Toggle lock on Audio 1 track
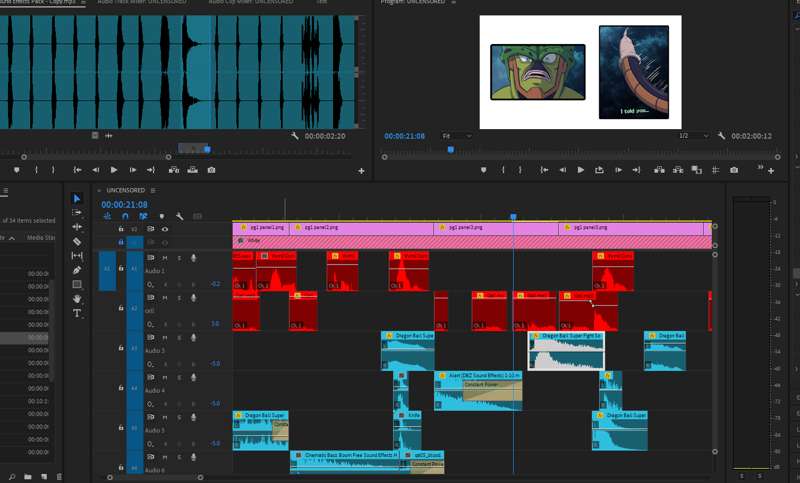The image size is (800, 483). coord(121,268)
